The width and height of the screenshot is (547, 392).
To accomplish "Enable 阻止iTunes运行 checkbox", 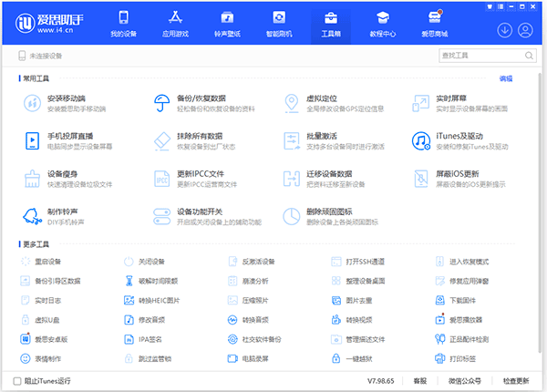I will (17, 381).
